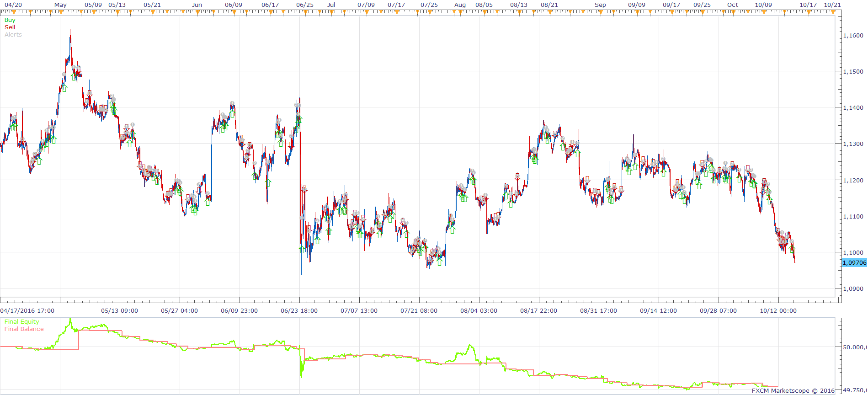Click the May label on top axis
This screenshot has width=868, height=395.
(60, 5)
